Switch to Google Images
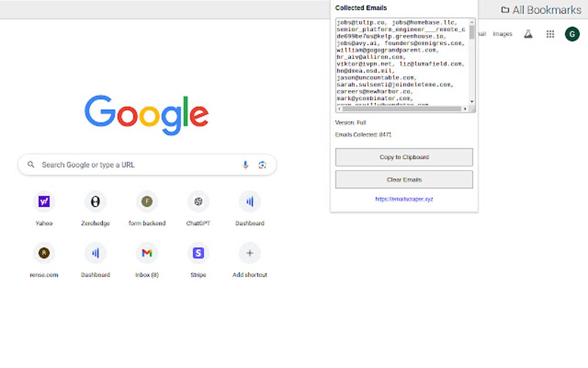Screen dimensions: 588x368 click(x=502, y=34)
